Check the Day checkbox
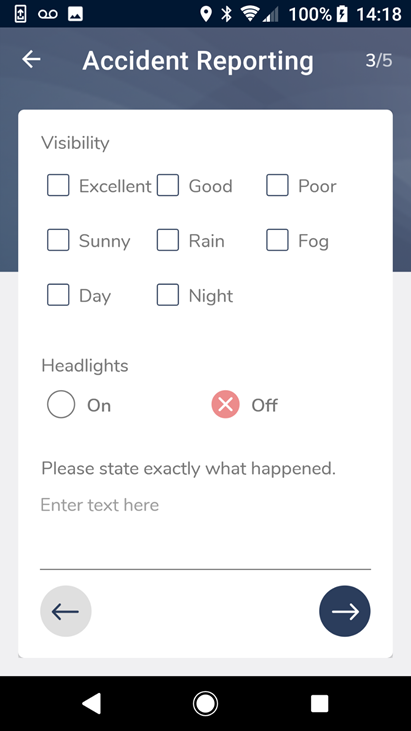Screen dimensions: 411x731 (58, 295)
